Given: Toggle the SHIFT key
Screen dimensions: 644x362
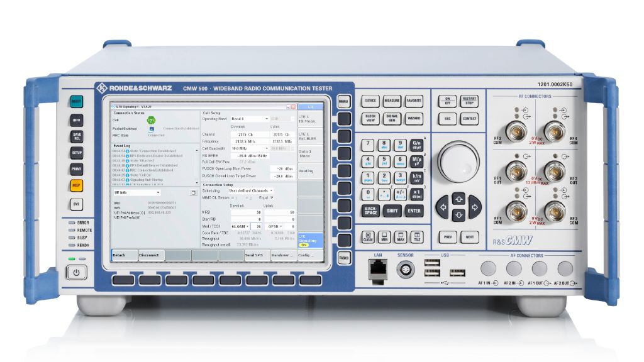Looking at the screenshot, I should click(392, 211).
